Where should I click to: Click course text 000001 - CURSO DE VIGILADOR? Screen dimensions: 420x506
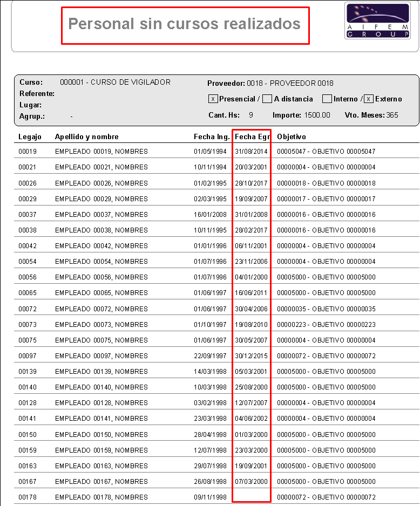(x=115, y=83)
